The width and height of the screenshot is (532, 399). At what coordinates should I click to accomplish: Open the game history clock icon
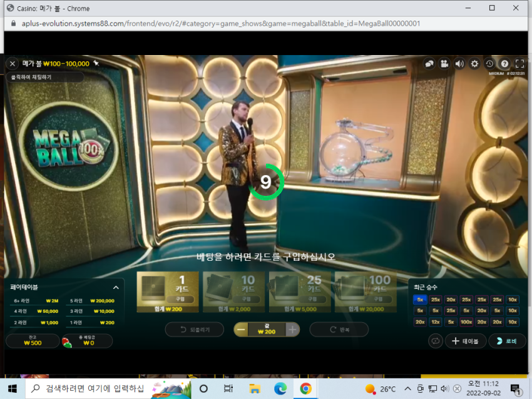(489, 64)
